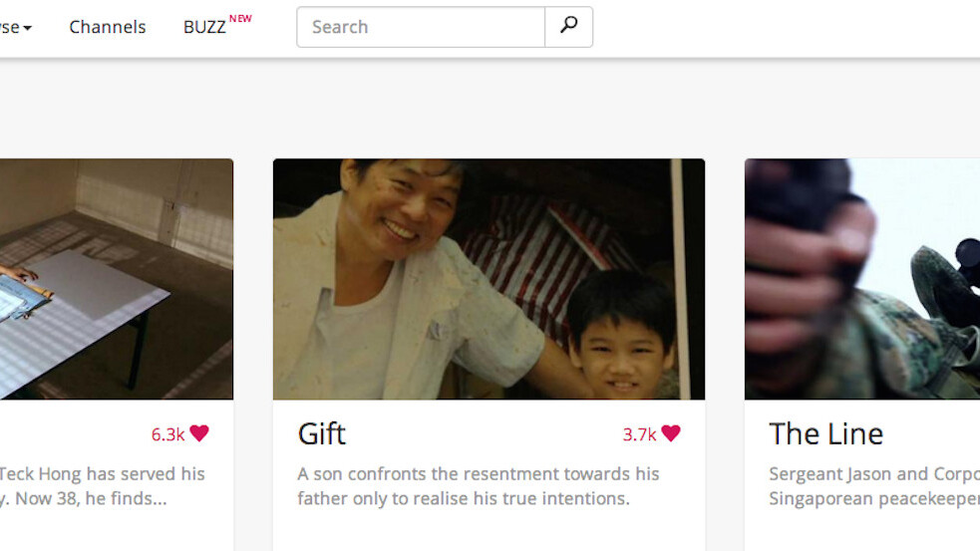
Task: Click the 6.3k like count
Action: tap(167, 434)
